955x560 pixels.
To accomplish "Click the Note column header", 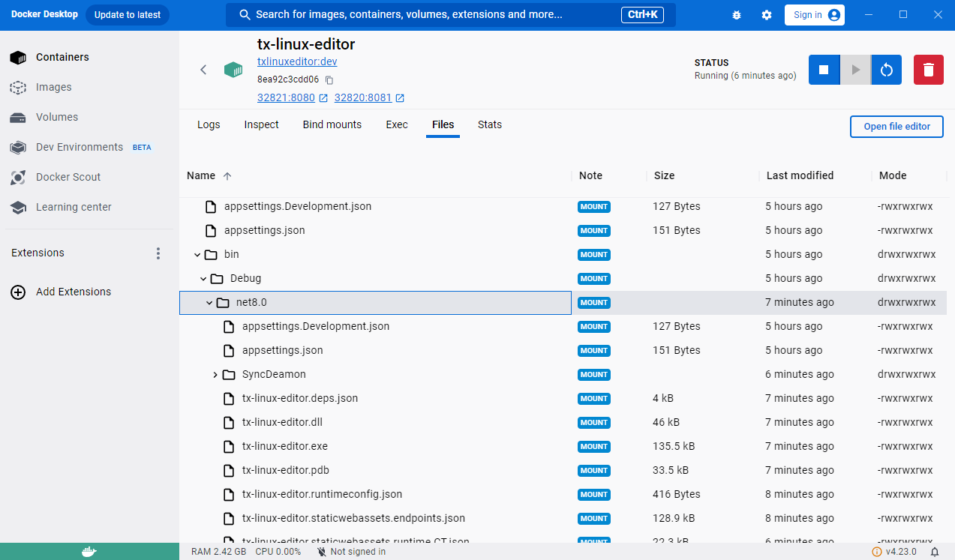I will [x=590, y=175].
